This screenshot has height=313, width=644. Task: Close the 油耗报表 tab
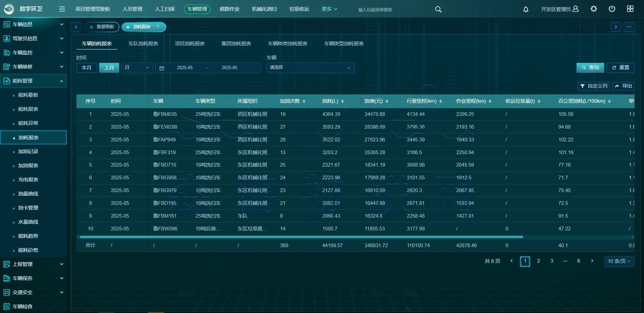coord(158,27)
